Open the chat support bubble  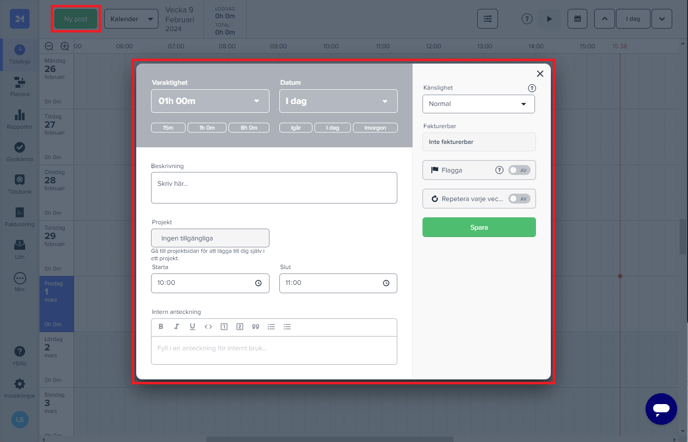click(661, 408)
